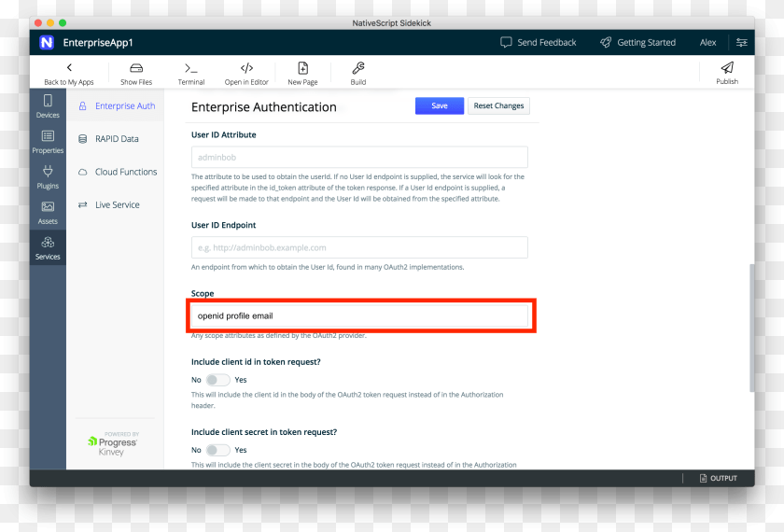784x532 pixels.
Task: Click the Scope input field
Action: pyautogui.click(x=359, y=316)
